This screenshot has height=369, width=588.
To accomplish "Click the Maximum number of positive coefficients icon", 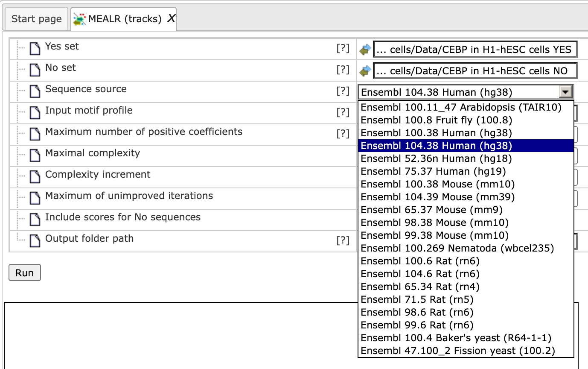I will (x=35, y=134).
